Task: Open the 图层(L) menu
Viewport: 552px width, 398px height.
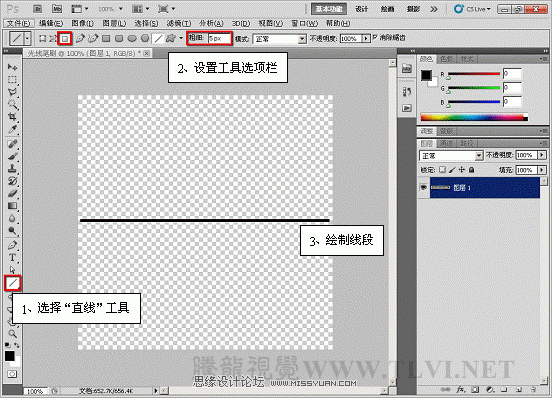Action: 114,23
